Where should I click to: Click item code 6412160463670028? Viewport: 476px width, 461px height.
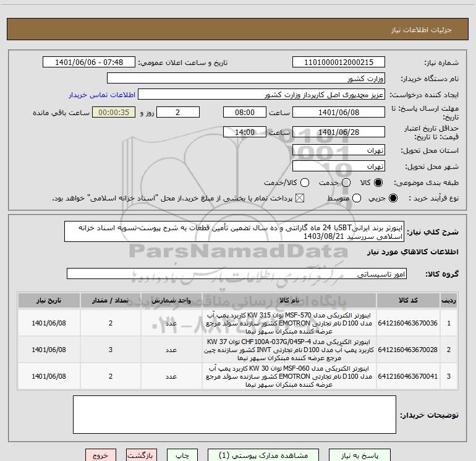408,350
